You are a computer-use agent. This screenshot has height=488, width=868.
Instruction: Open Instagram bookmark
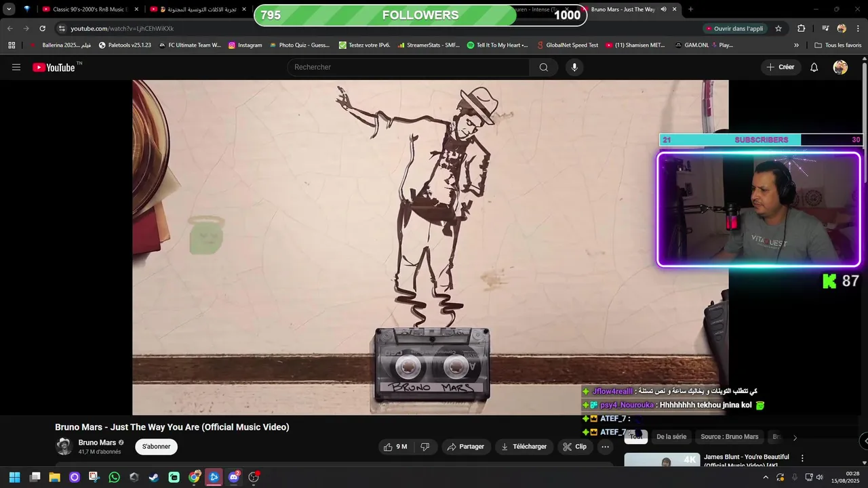(245, 45)
